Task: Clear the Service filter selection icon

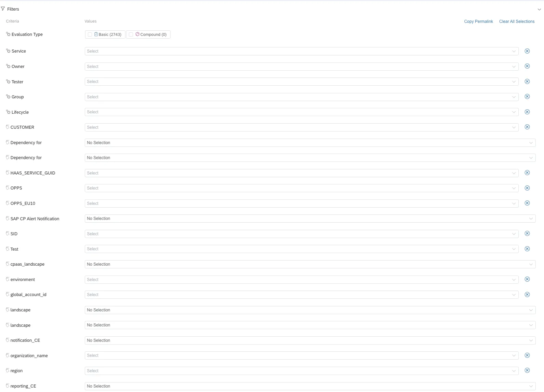Action: tap(527, 51)
